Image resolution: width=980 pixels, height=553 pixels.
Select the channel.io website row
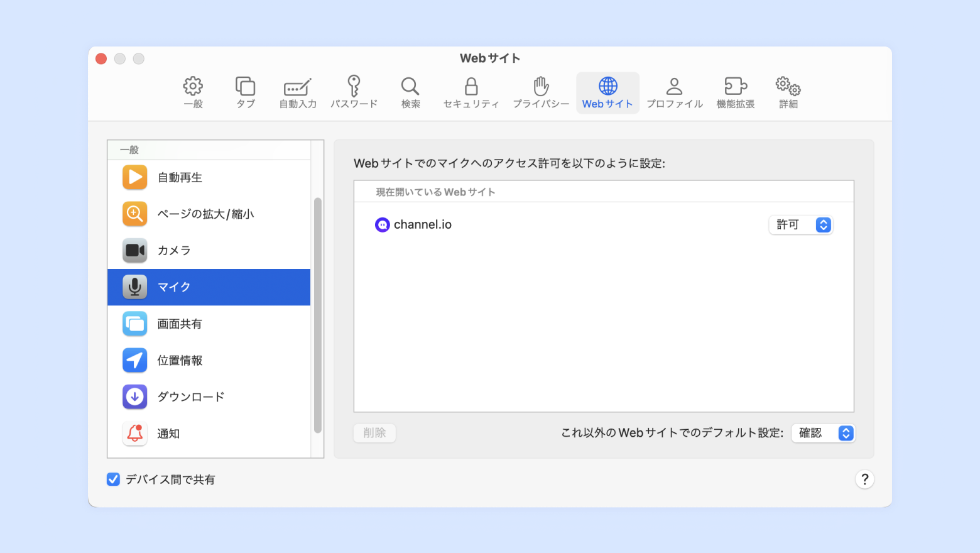(604, 224)
